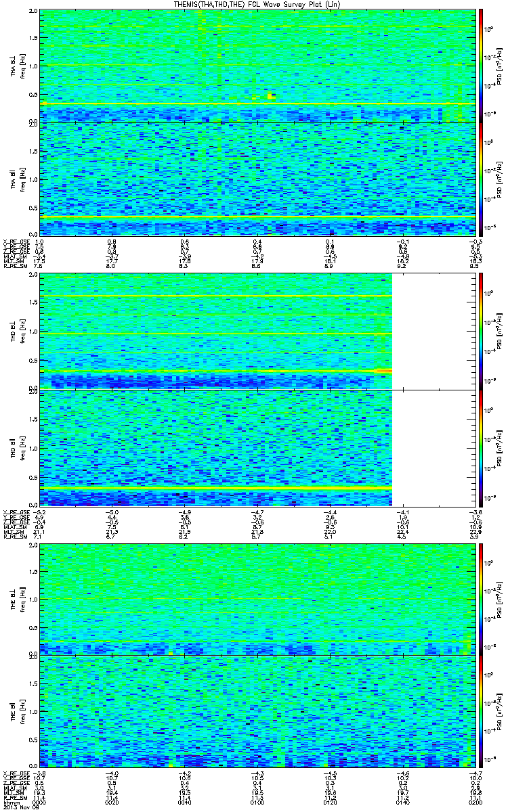Click the color bar beside the lower THD panel
Viewport: 508px width, 812px height.
(481, 449)
